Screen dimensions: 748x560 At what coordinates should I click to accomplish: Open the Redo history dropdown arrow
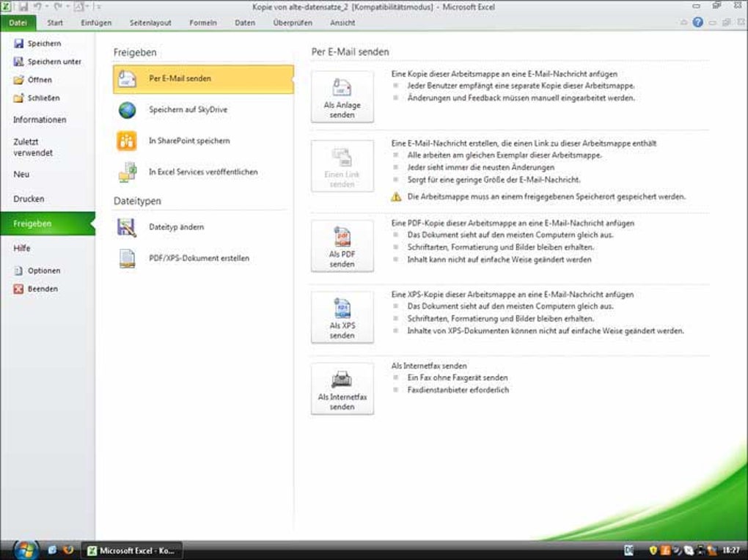click(x=67, y=7)
